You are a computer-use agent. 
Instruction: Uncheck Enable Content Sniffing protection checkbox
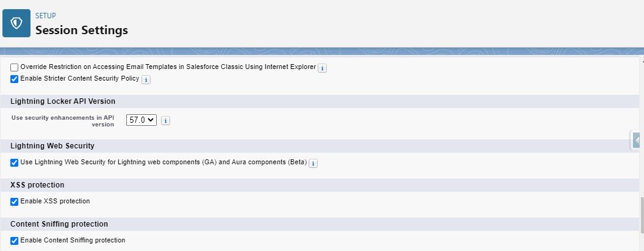pyautogui.click(x=15, y=241)
